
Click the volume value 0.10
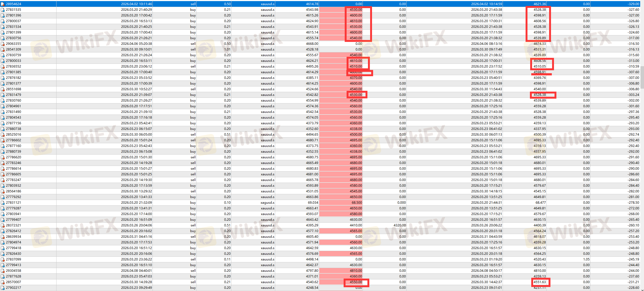point(227,203)
